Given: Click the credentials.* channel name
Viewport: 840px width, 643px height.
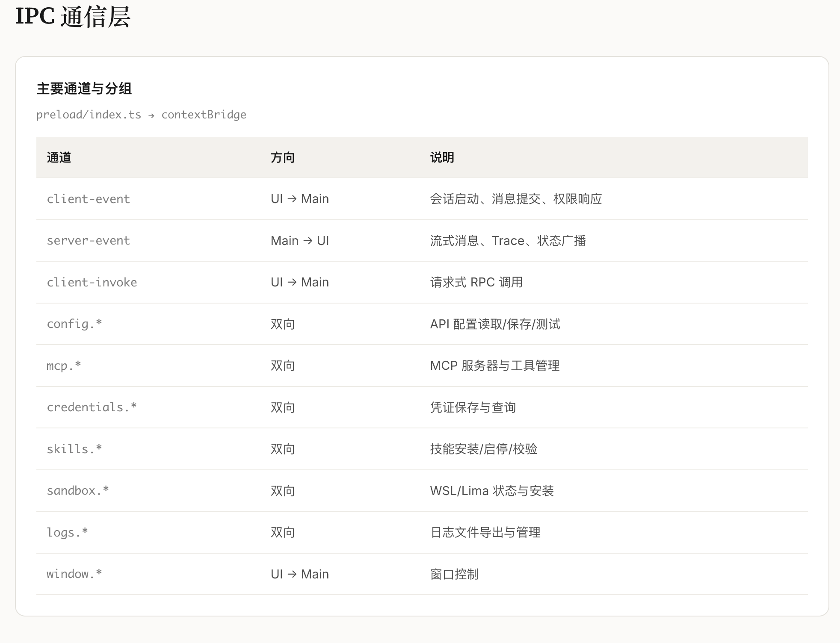Looking at the screenshot, I should coord(92,407).
